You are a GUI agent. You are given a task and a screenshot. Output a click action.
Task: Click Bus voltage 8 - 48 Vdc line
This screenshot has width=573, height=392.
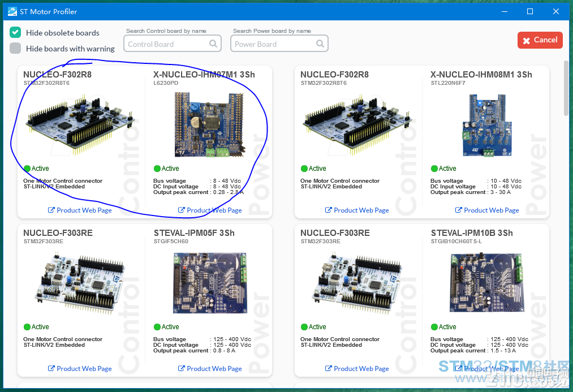tap(197, 181)
